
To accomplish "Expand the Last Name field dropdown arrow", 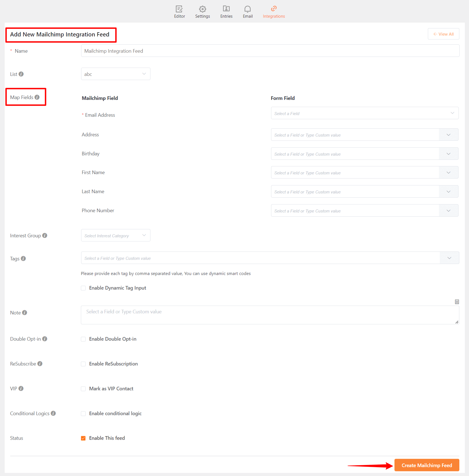I will (449, 192).
